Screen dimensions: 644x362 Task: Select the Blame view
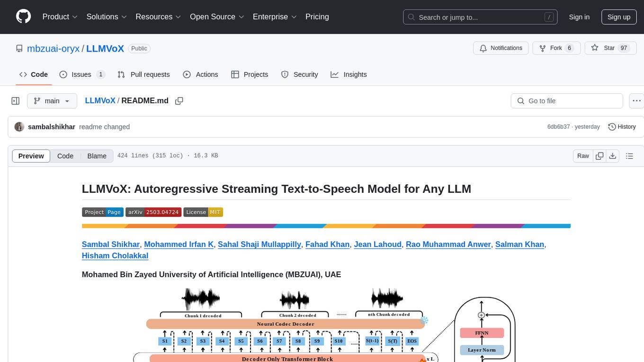pyautogui.click(x=97, y=156)
